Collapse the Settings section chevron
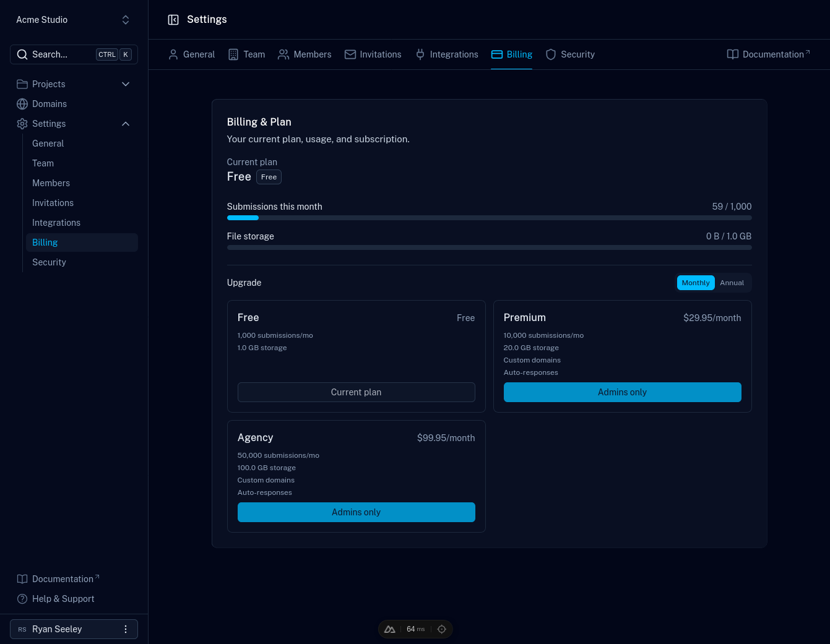This screenshot has height=644, width=830. [126, 124]
